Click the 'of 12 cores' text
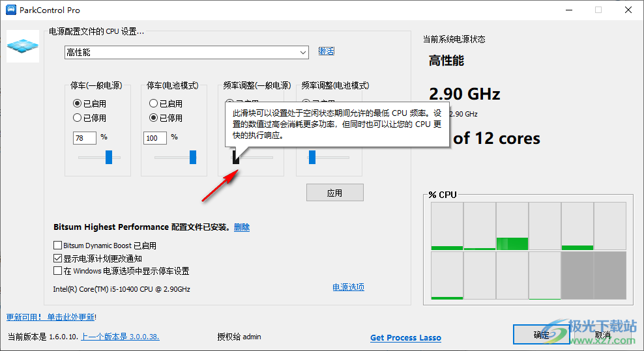The width and height of the screenshot is (644, 351). click(497, 138)
